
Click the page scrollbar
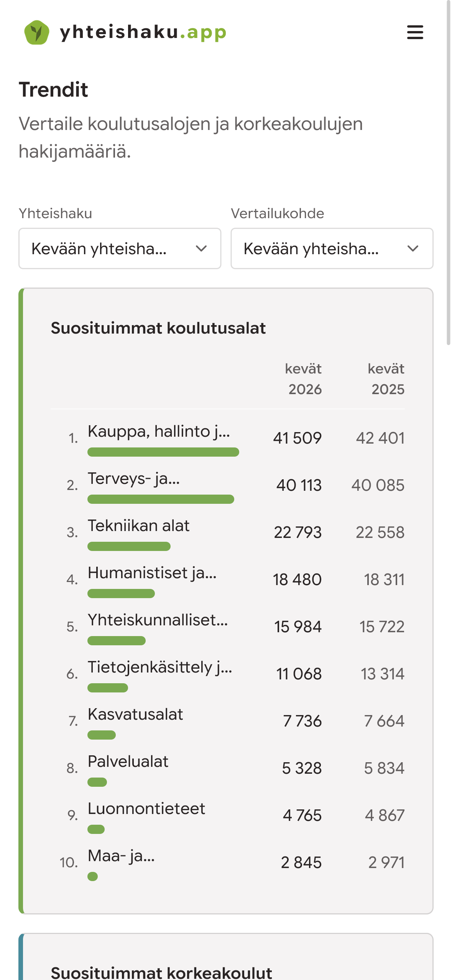(448, 173)
